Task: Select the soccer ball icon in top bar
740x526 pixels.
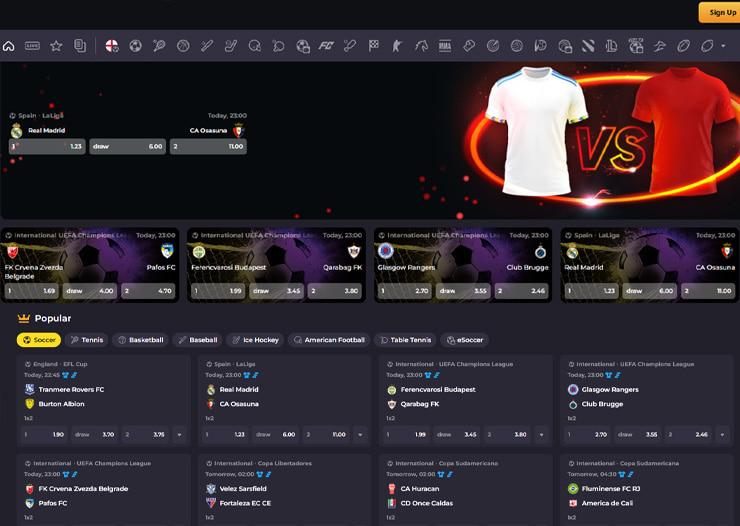Action: click(135, 46)
